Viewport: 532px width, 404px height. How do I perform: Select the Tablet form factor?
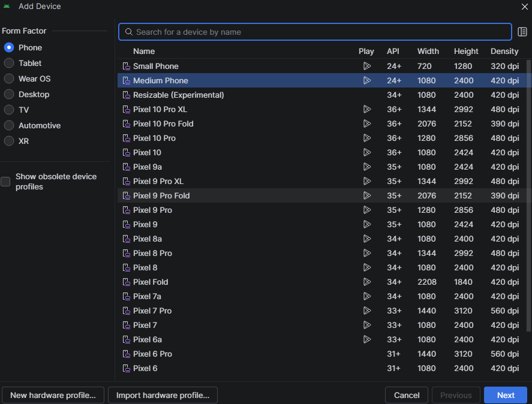point(9,63)
